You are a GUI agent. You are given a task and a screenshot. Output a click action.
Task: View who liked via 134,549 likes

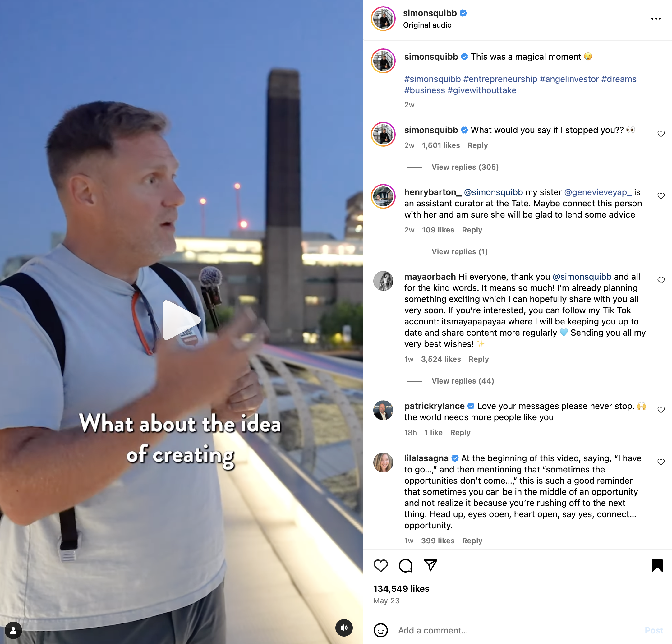[401, 589]
